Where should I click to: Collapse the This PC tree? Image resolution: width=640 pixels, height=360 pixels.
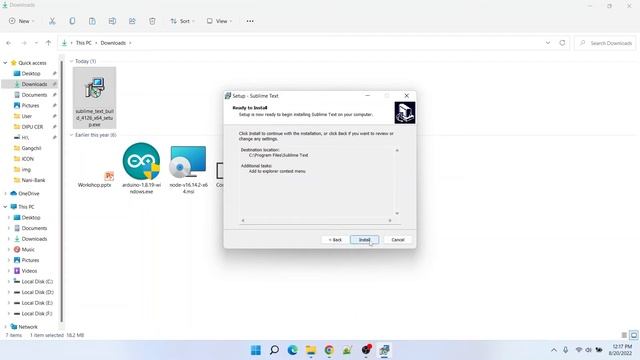[5, 207]
